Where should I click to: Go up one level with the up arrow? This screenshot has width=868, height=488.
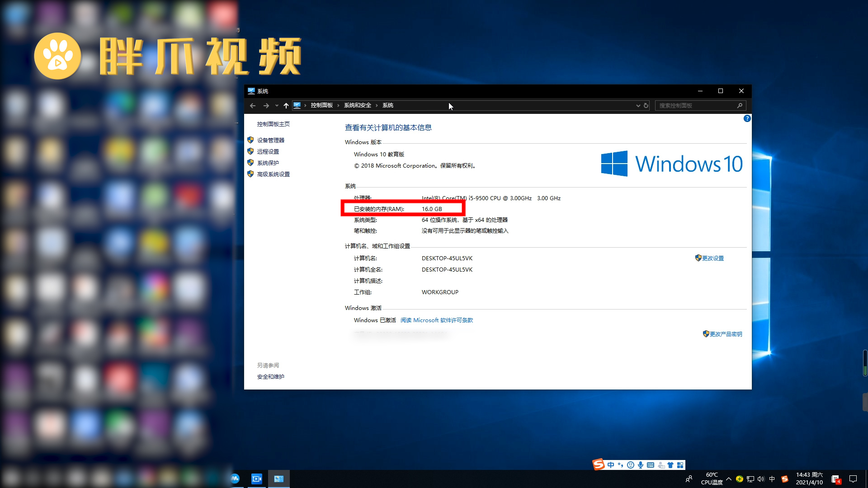(x=286, y=106)
